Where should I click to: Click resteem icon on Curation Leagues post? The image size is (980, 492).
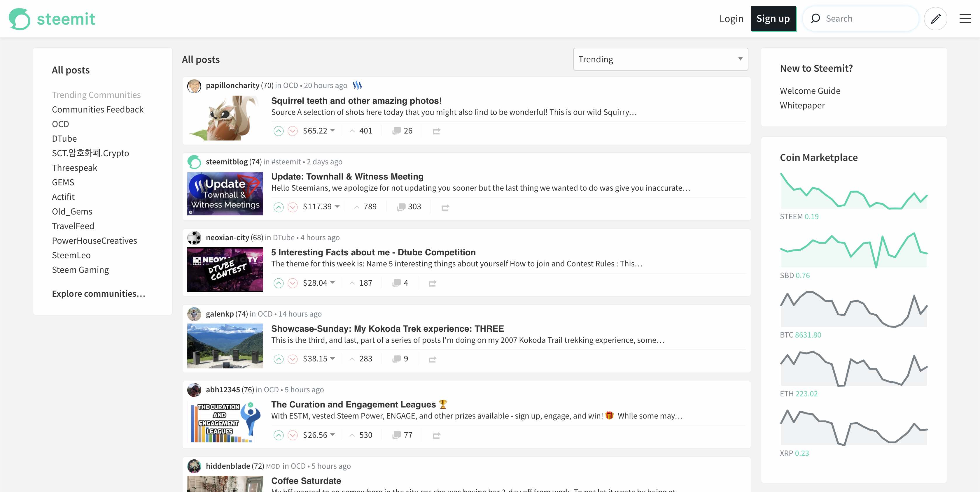(x=436, y=435)
